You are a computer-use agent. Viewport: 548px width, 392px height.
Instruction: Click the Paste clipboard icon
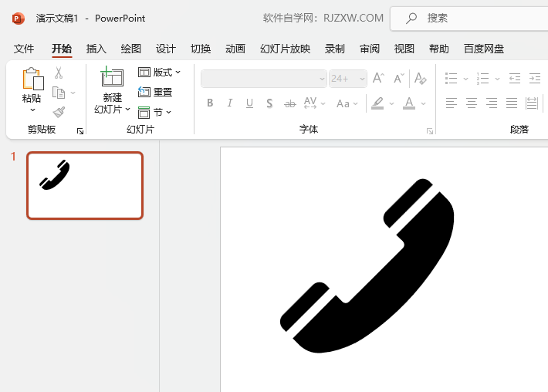point(33,79)
